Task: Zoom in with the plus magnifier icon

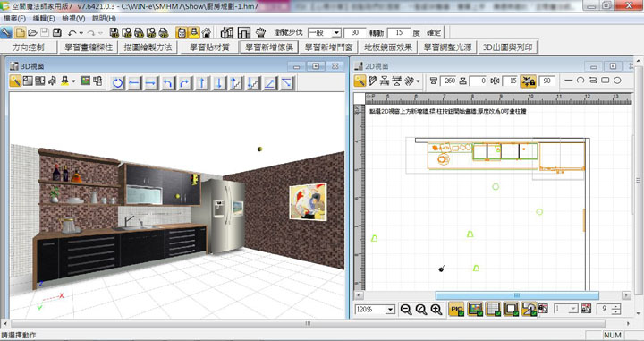Action: pyautogui.click(x=436, y=310)
